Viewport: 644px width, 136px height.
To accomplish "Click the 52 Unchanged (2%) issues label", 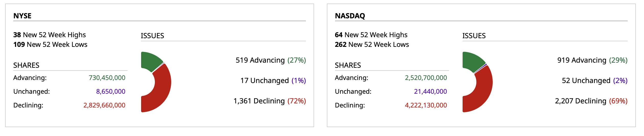I will (595, 80).
